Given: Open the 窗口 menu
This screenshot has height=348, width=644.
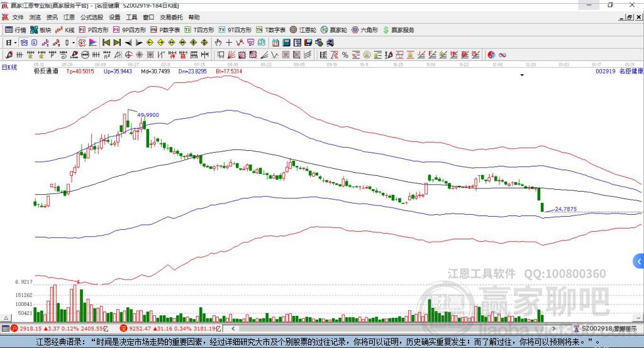Looking at the screenshot, I should pos(148,17).
